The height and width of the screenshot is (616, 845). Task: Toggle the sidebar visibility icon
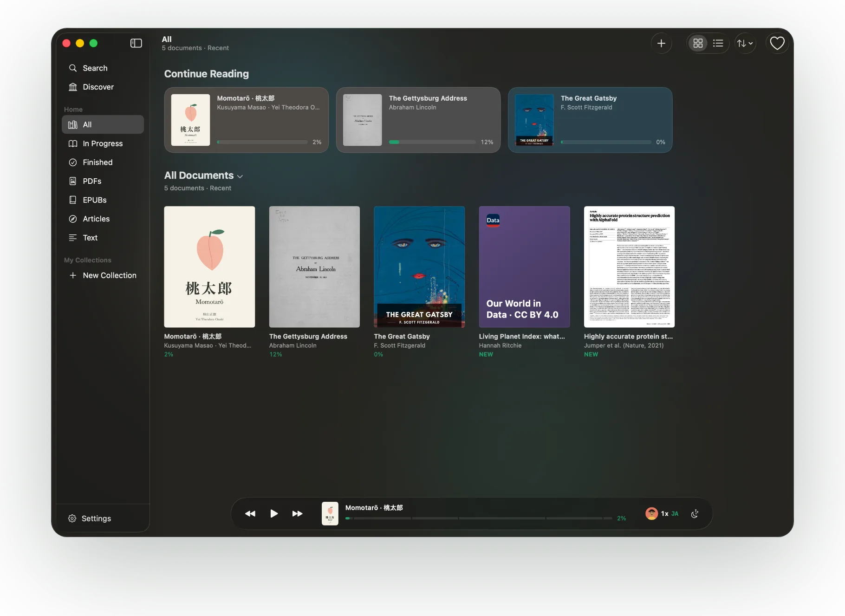[136, 43]
